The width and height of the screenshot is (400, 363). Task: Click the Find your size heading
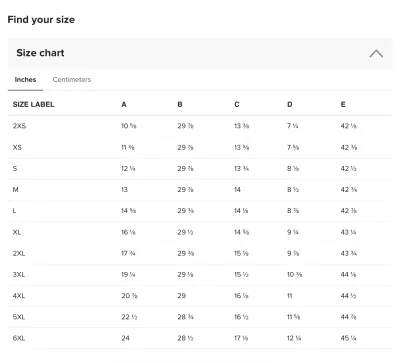41,20
